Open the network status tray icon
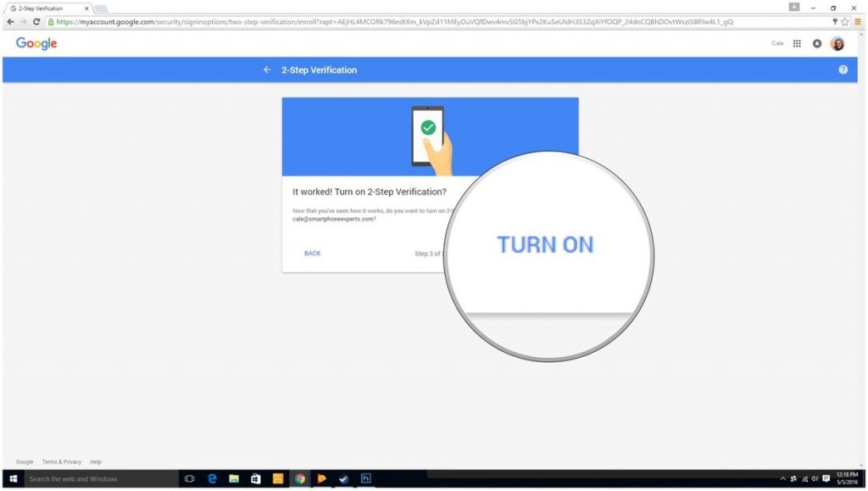This screenshot has width=868, height=491. pyautogui.click(x=804, y=479)
